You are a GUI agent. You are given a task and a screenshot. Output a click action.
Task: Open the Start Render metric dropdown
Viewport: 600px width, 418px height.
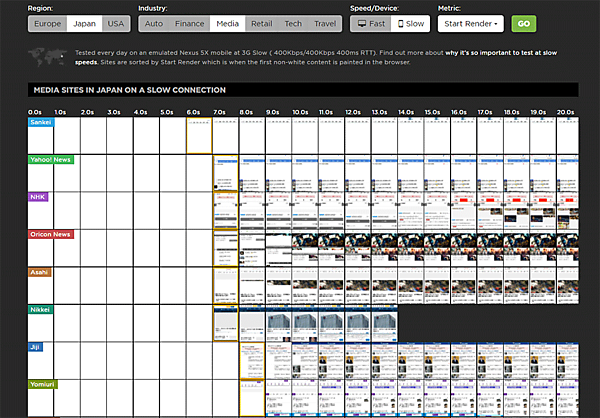point(469,23)
